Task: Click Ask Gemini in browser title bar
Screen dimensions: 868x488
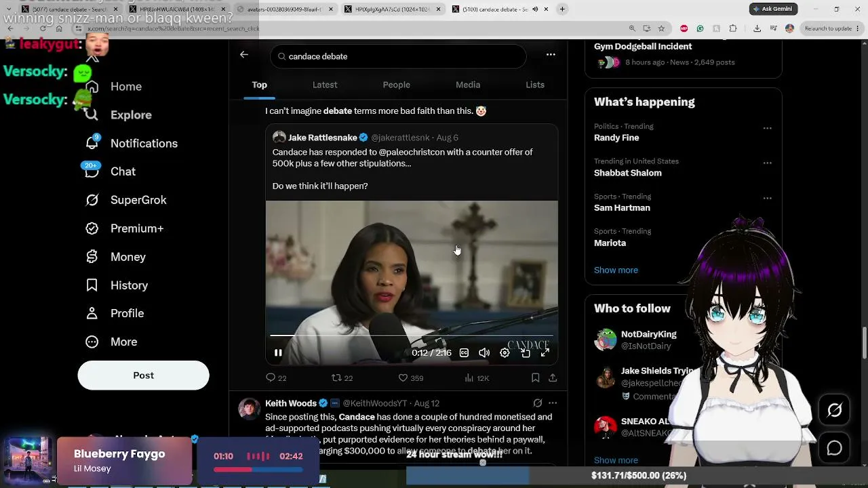Action: 773,9
